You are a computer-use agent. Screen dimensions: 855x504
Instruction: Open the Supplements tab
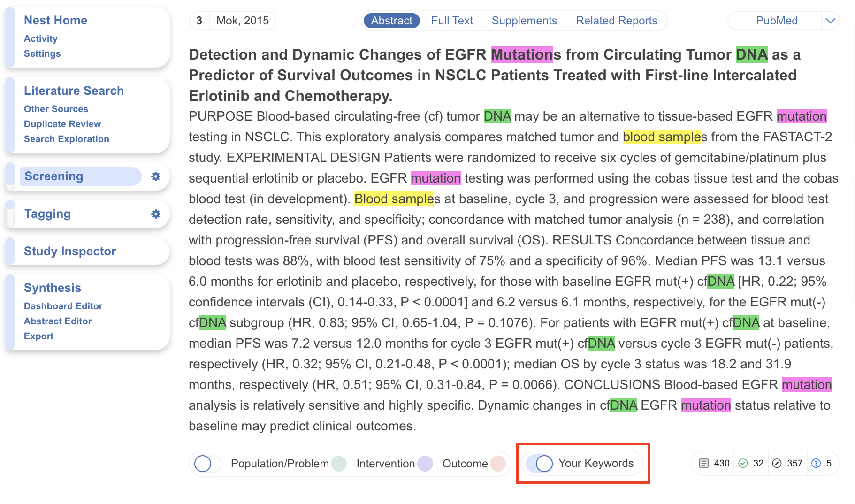coord(524,21)
